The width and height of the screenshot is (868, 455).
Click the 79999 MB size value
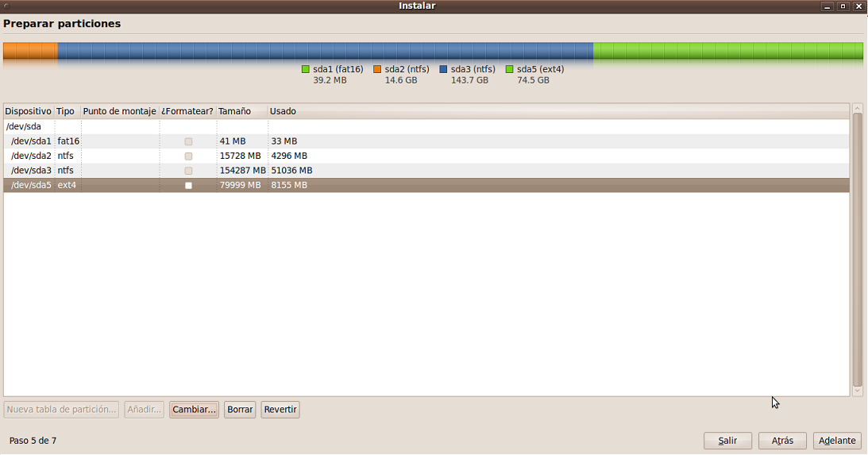pyautogui.click(x=241, y=185)
